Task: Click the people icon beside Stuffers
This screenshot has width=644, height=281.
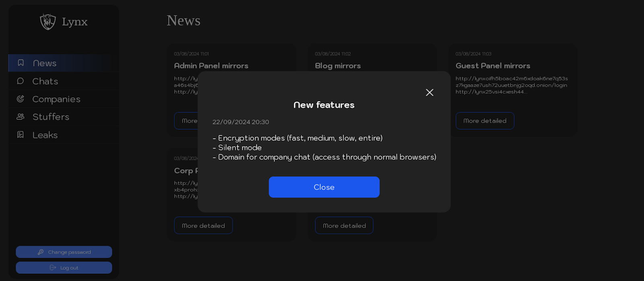Action: [21, 117]
